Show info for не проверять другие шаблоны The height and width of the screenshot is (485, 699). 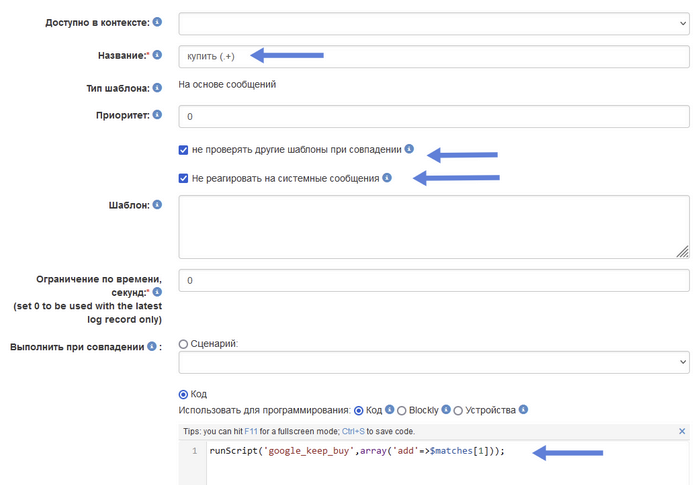click(409, 149)
